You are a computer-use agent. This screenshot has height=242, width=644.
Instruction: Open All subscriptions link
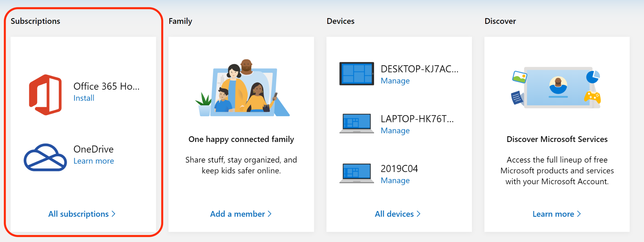pos(82,214)
